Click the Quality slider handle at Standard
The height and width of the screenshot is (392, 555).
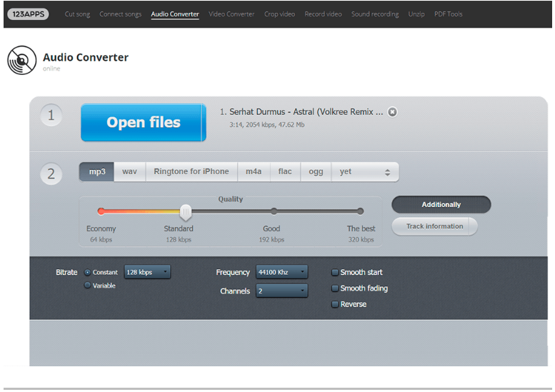(186, 212)
